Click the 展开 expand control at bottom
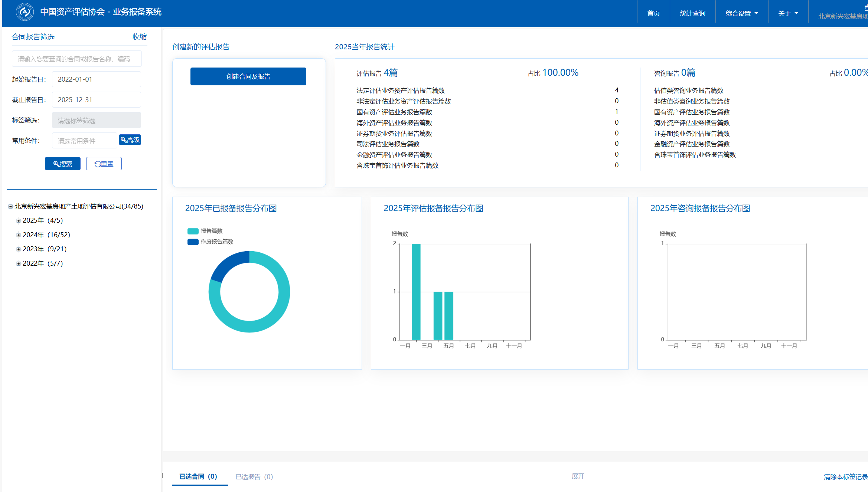The width and height of the screenshot is (868, 492). [578, 476]
